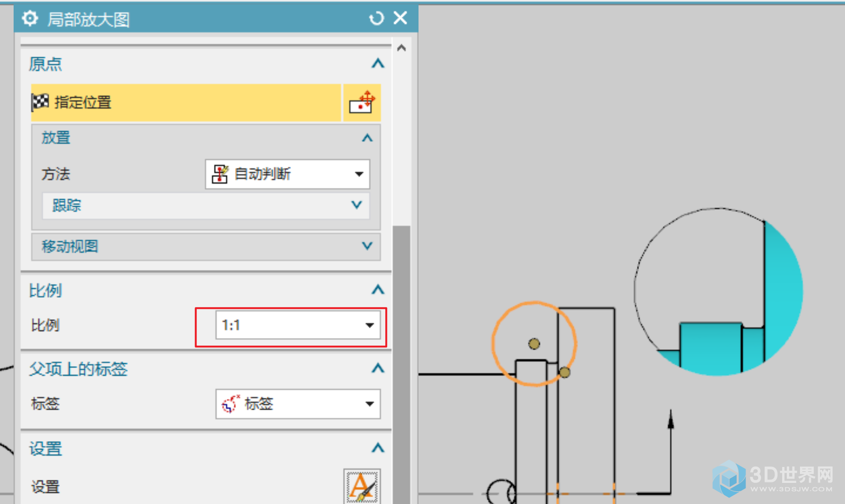The image size is (845, 504).
Task: Collapse the 原点 section
Action: click(x=378, y=63)
